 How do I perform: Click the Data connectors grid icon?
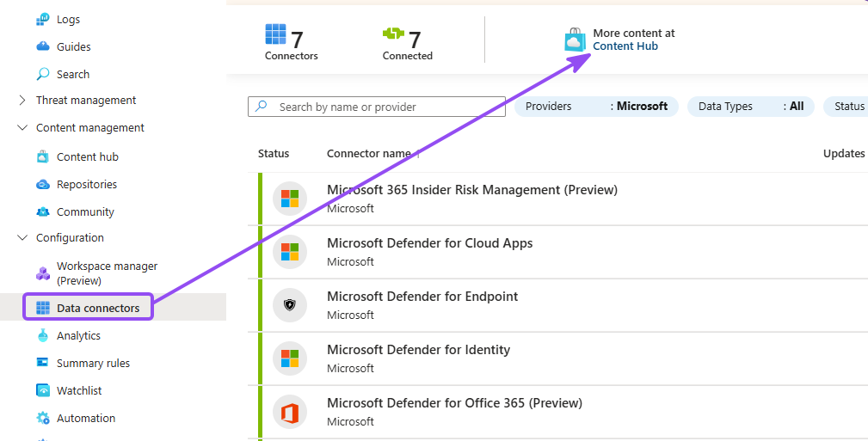click(43, 309)
